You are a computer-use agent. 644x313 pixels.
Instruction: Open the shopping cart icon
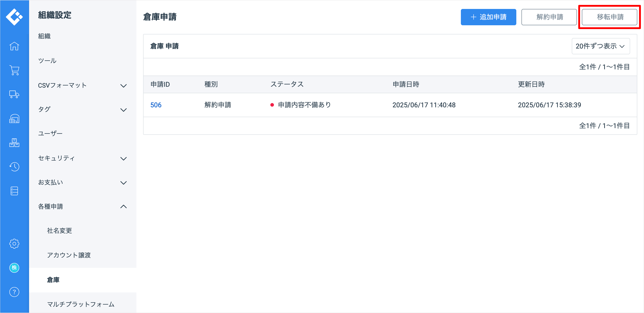tap(14, 70)
